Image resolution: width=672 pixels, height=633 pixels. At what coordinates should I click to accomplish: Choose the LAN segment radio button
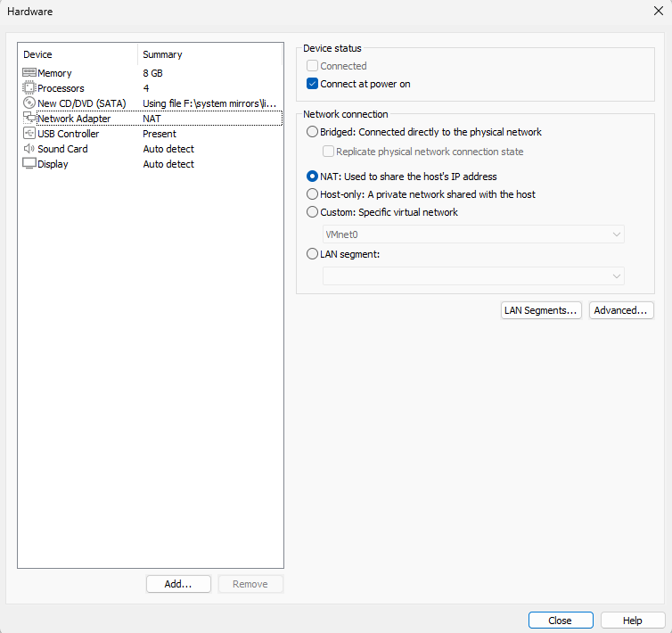point(312,254)
